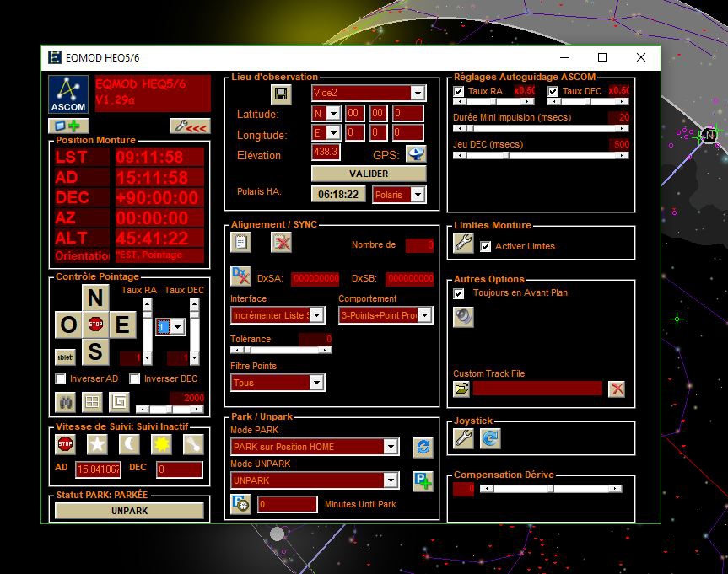
Task: Start the park timer clock icon
Action: (x=240, y=504)
